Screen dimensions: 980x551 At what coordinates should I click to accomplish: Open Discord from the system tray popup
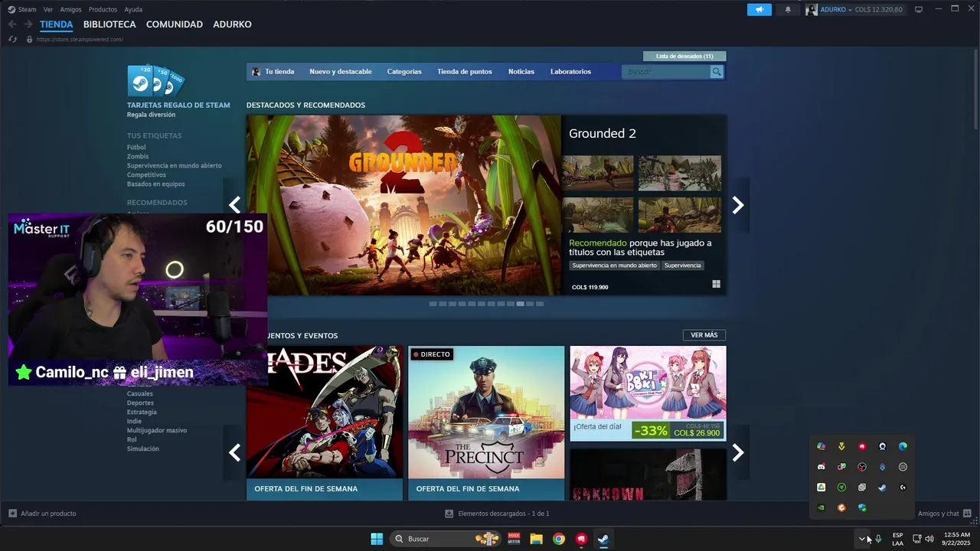[821, 467]
